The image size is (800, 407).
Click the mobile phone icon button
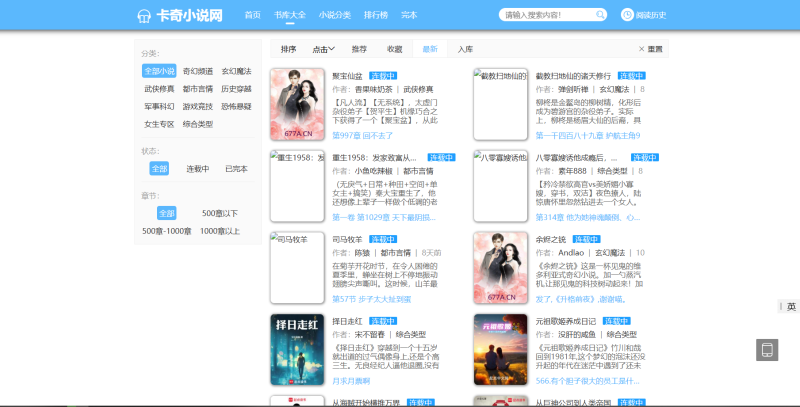767,350
